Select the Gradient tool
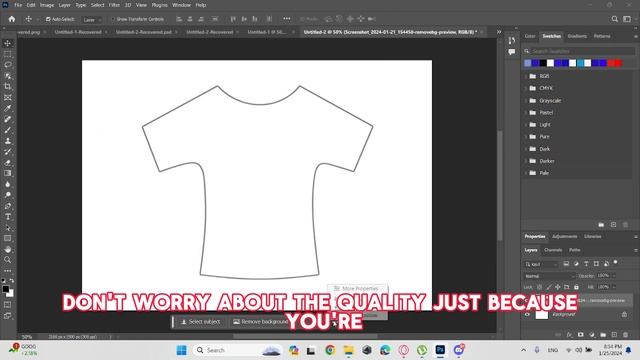Viewport: 640px width, 360px height. tap(8, 173)
